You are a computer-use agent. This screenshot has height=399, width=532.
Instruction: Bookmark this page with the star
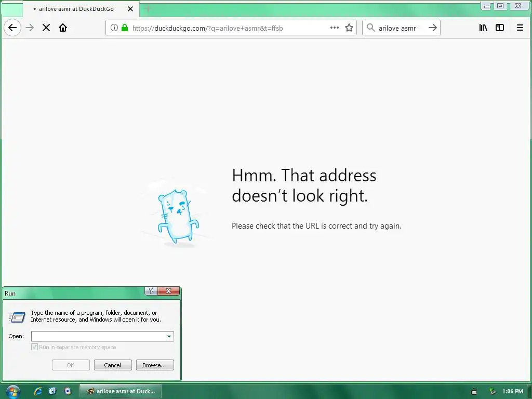(x=349, y=28)
